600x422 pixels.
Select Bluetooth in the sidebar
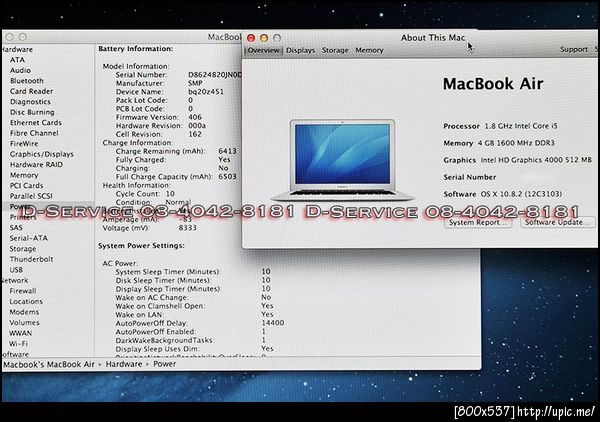pyautogui.click(x=27, y=81)
